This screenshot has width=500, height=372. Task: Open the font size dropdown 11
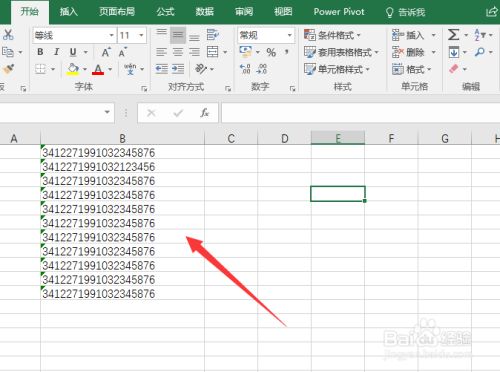tap(141, 35)
